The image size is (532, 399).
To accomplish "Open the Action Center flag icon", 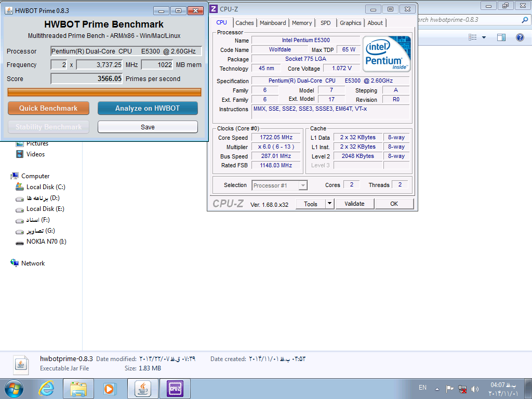I will tap(449, 389).
